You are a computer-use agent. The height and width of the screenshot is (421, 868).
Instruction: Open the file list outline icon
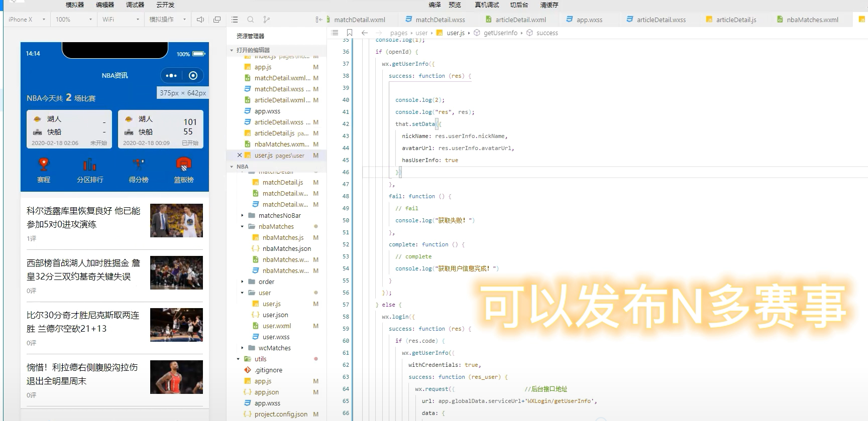[235, 20]
